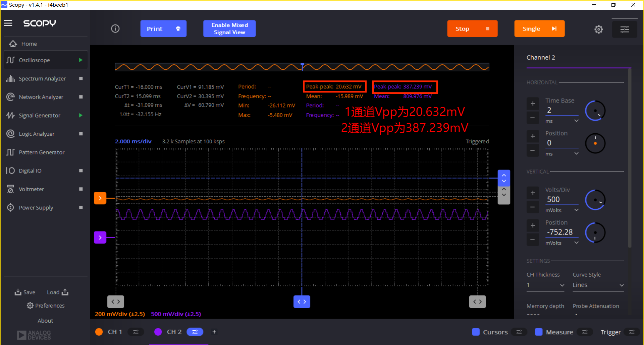Click the info icon near Print
Viewport: 644px width, 345px height.
(x=115, y=28)
